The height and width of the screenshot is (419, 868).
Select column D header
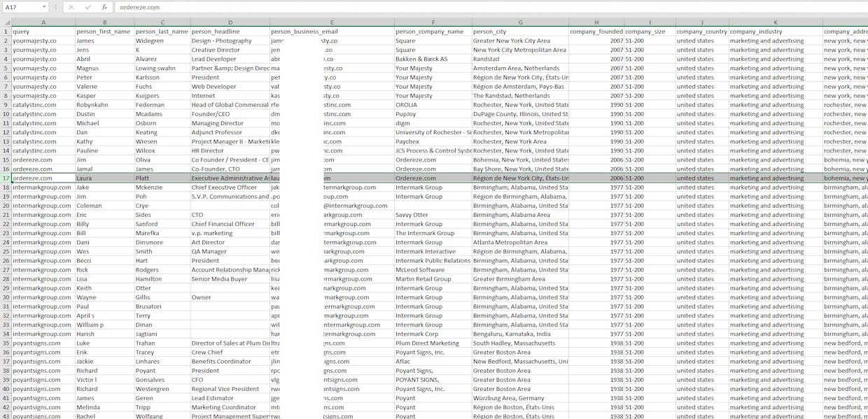[x=230, y=22]
